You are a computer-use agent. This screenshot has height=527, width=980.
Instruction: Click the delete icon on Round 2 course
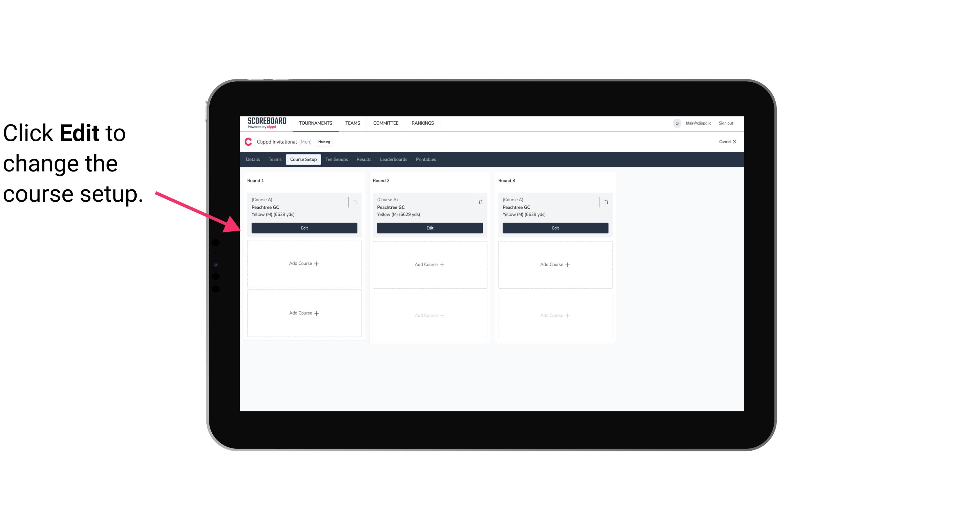(x=480, y=202)
